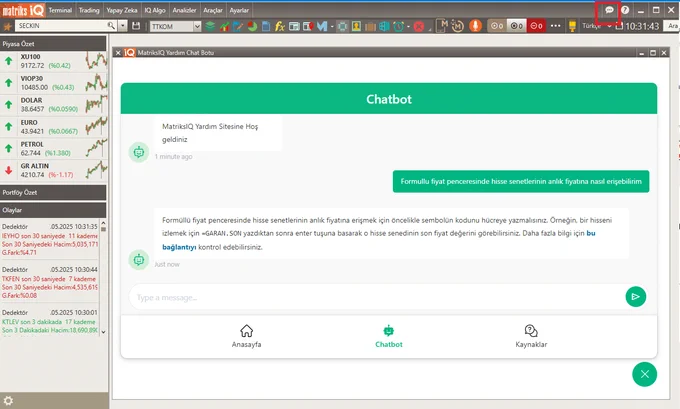Image resolution: width=680 pixels, height=409 pixels.
Task: Expand the dropdown arrow beside the alarm clock
Action: [409, 27]
